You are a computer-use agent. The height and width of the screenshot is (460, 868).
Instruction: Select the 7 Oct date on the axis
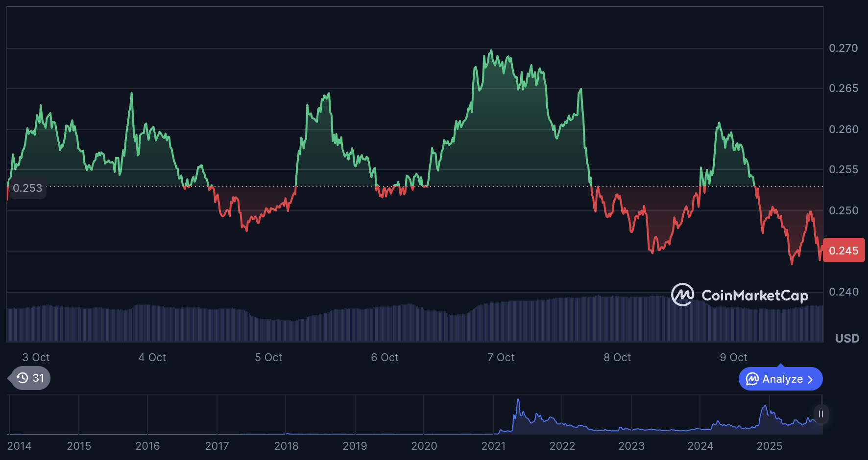tap(501, 358)
